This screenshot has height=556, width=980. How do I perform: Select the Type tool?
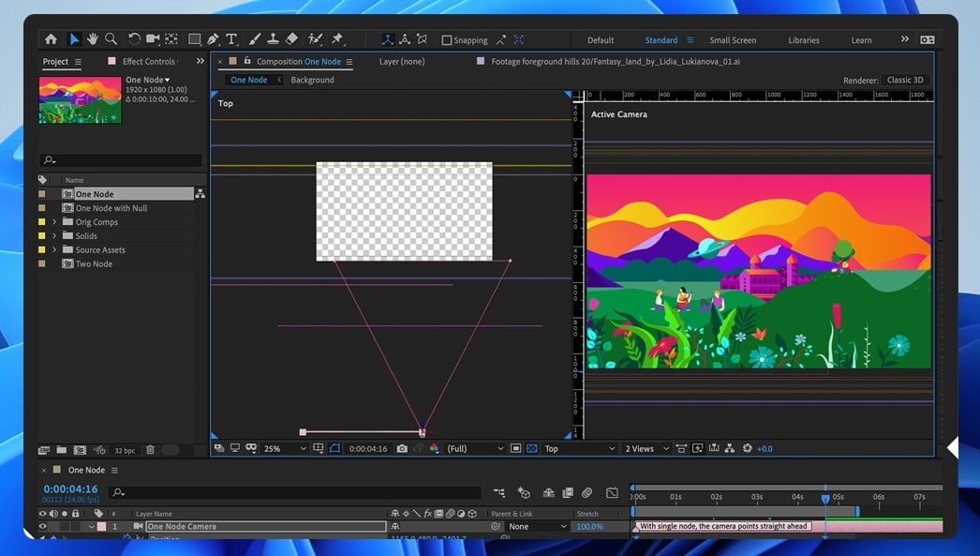(x=231, y=39)
